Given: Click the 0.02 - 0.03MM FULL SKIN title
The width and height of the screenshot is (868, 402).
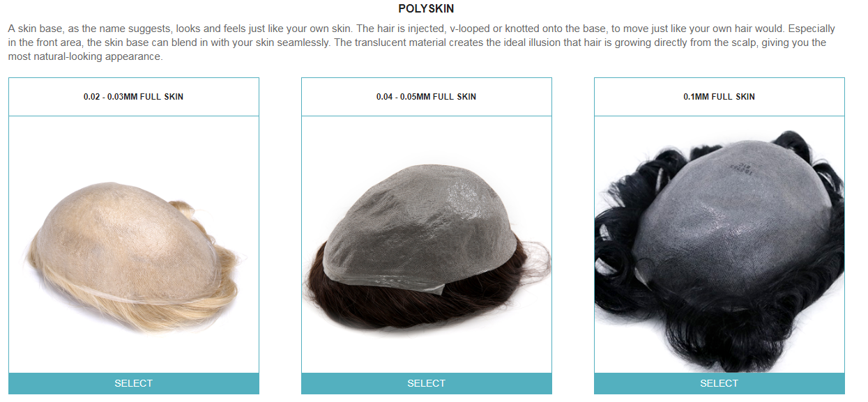Looking at the screenshot, I should 133,97.
